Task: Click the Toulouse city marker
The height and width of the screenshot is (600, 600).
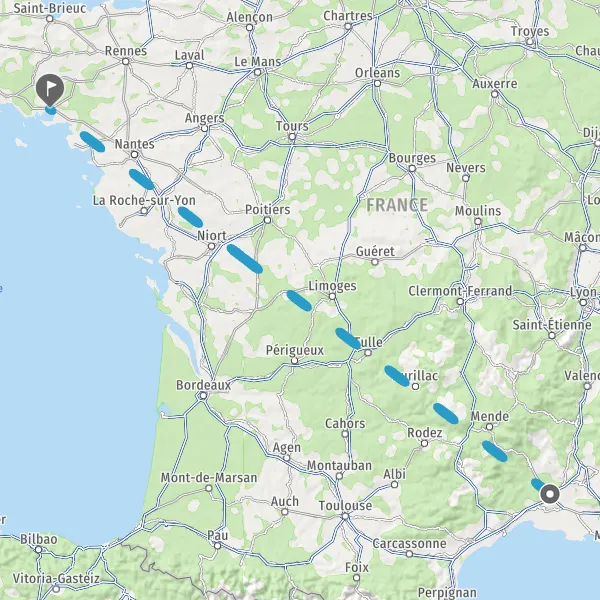Action: [345, 516]
